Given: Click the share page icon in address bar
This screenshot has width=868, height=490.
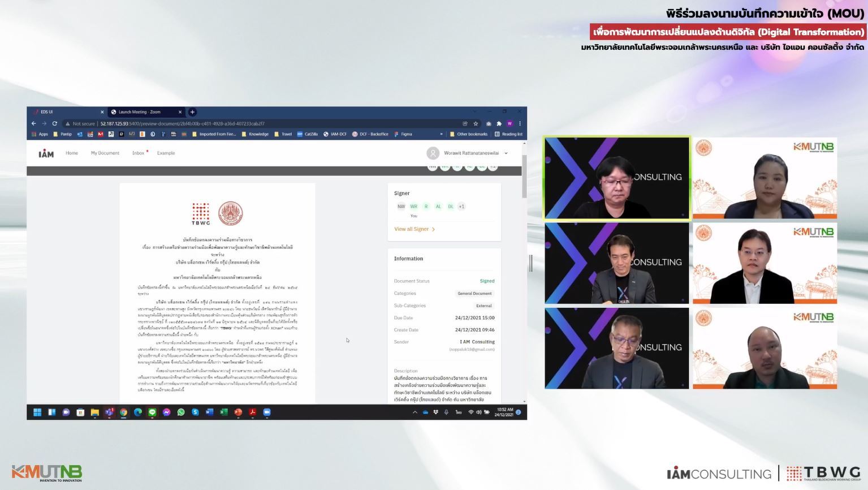Looking at the screenshot, I should pos(465,123).
